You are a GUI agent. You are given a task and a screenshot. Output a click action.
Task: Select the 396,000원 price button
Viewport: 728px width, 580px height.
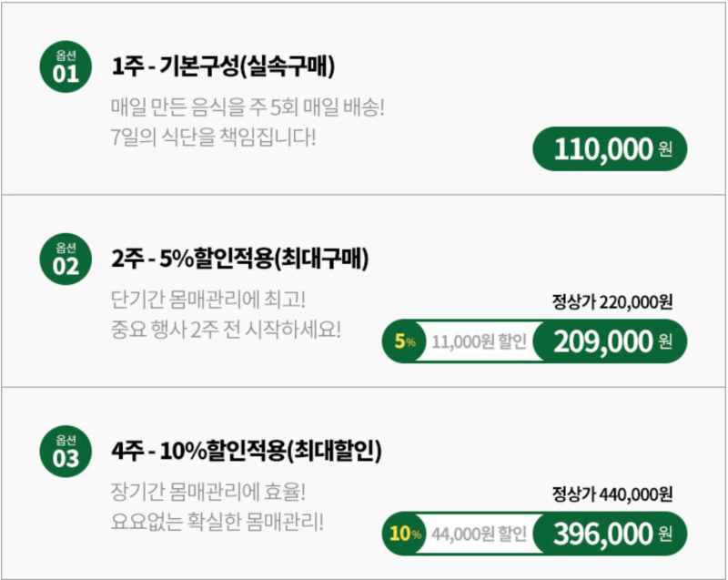(x=610, y=534)
